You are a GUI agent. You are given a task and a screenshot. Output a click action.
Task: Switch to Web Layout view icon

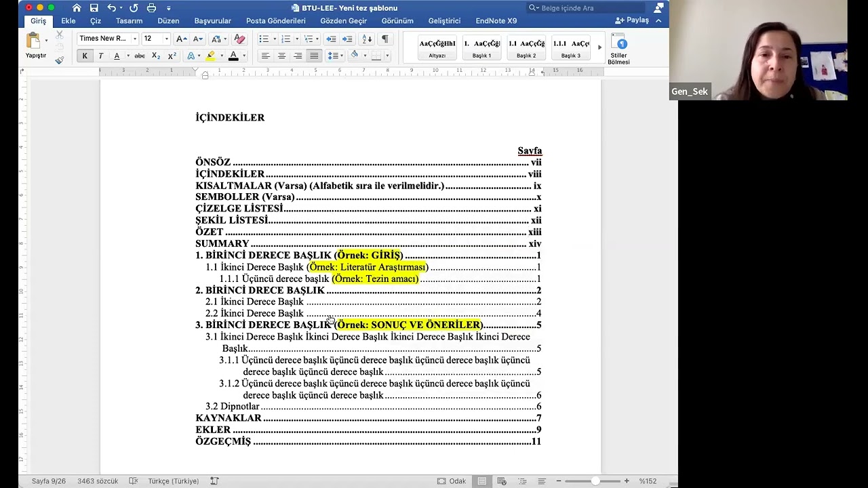pyautogui.click(x=502, y=481)
